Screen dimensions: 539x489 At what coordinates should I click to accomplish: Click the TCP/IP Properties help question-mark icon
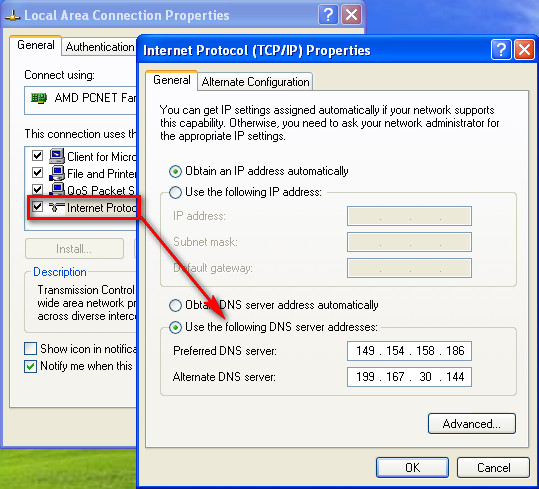pos(501,49)
